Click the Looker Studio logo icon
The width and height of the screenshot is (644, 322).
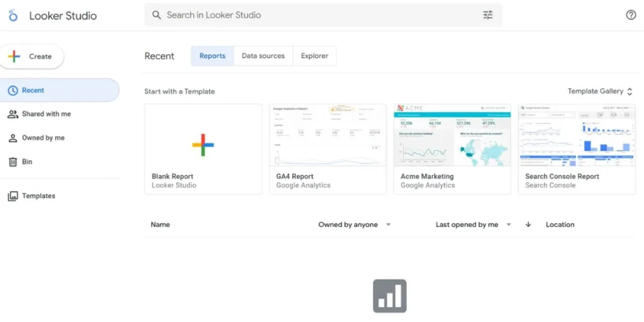(x=13, y=16)
